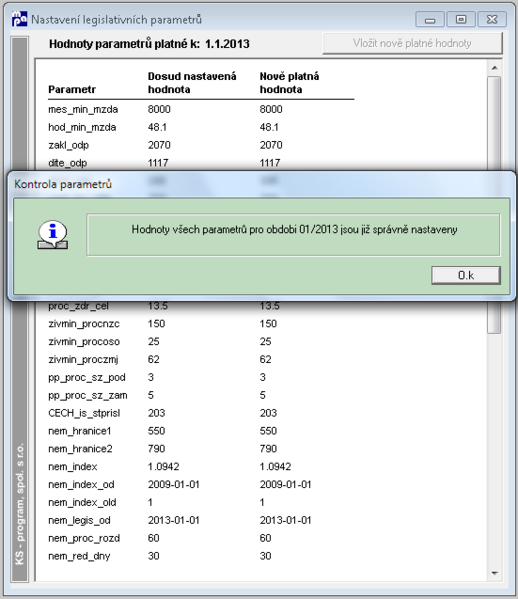This screenshot has width=518, height=599.
Task: Click current value 8000 of mes_min_mzda
Action: coord(159,110)
